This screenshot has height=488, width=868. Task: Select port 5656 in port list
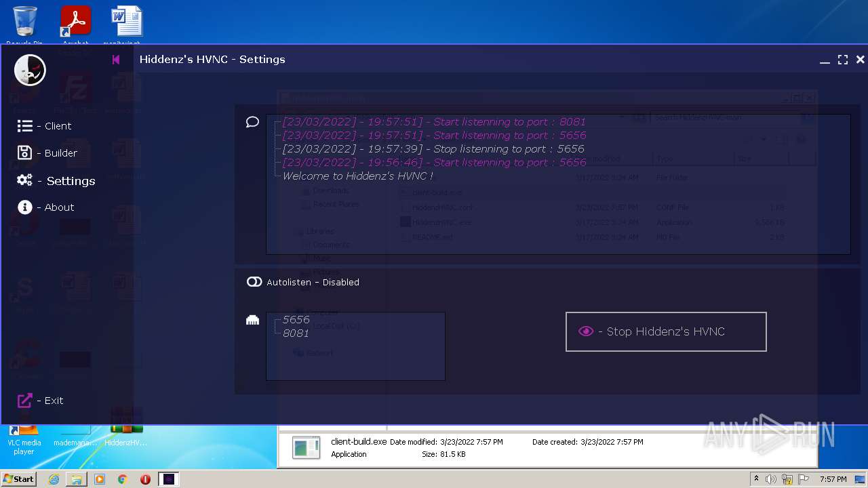tap(296, 320)
